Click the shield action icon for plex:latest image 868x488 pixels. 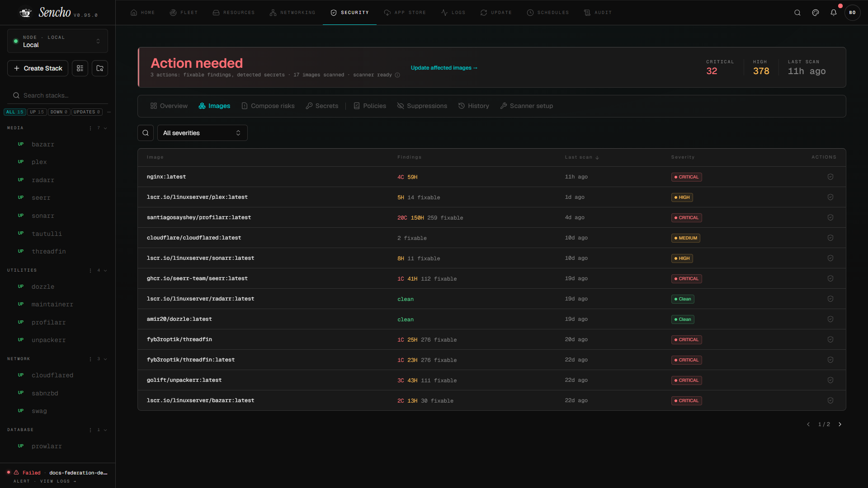(830, 197)
